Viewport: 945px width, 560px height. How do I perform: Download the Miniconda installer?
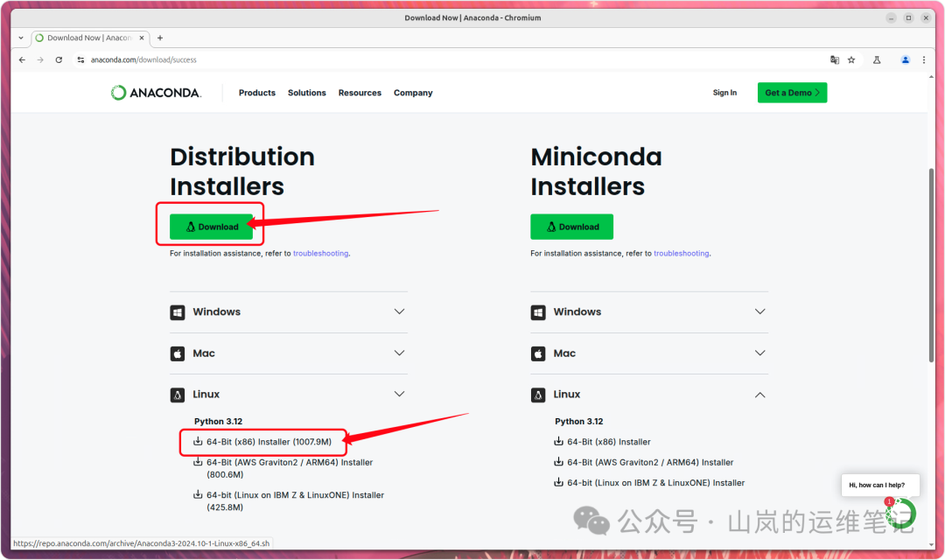pos(571,227)
